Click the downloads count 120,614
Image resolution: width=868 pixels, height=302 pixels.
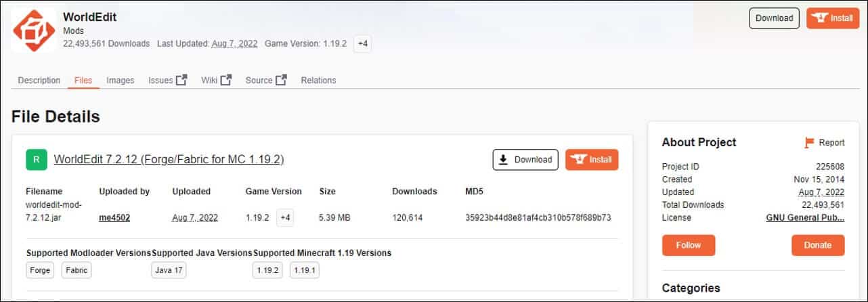tap(408, 218)
